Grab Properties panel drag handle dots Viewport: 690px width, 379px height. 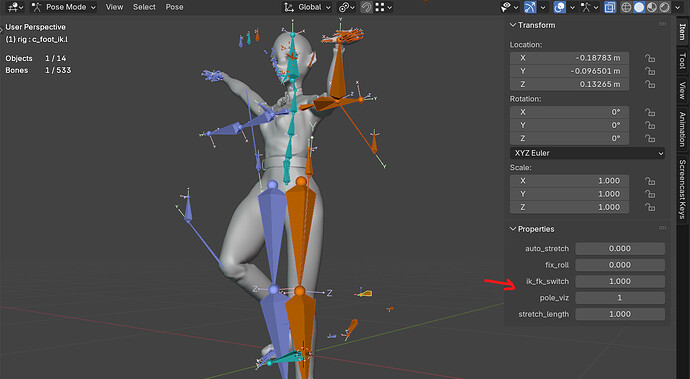coord(662,228)
